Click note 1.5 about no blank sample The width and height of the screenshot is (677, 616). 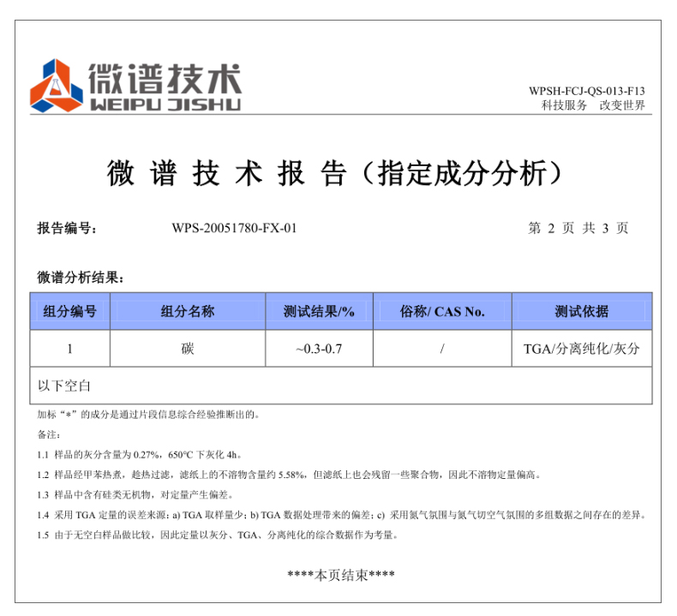click(218, 535)
